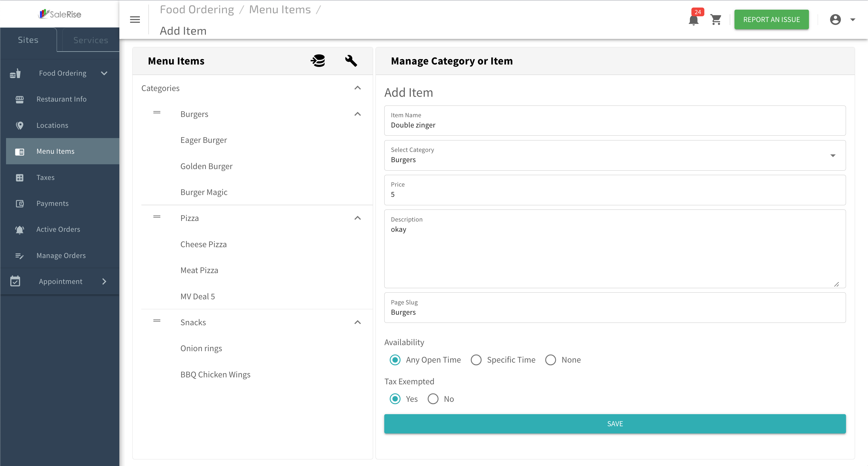This screenshot has height=466, width=868.
Task: Open the Select Category dropdown
Action: point(615,155)
